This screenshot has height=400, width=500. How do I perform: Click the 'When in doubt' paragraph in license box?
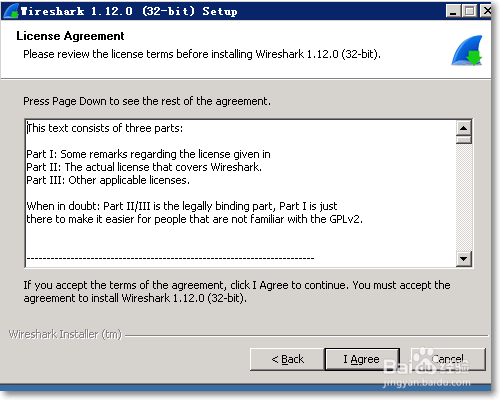195,213
